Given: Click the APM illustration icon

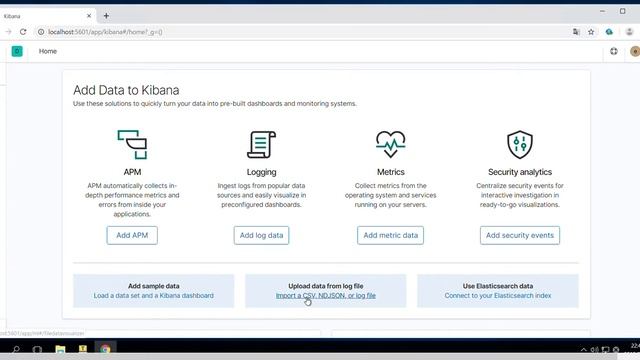Looking at the screenshot, I should [132, 144].
